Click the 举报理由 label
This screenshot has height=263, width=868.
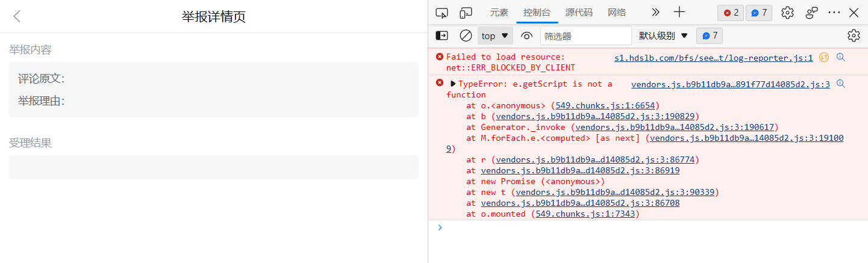point(41,101)
